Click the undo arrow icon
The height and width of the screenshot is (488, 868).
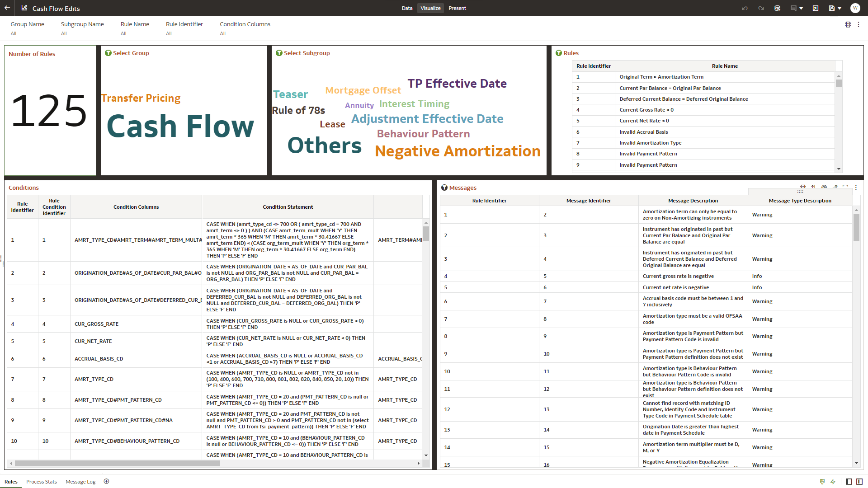(745, 8)
